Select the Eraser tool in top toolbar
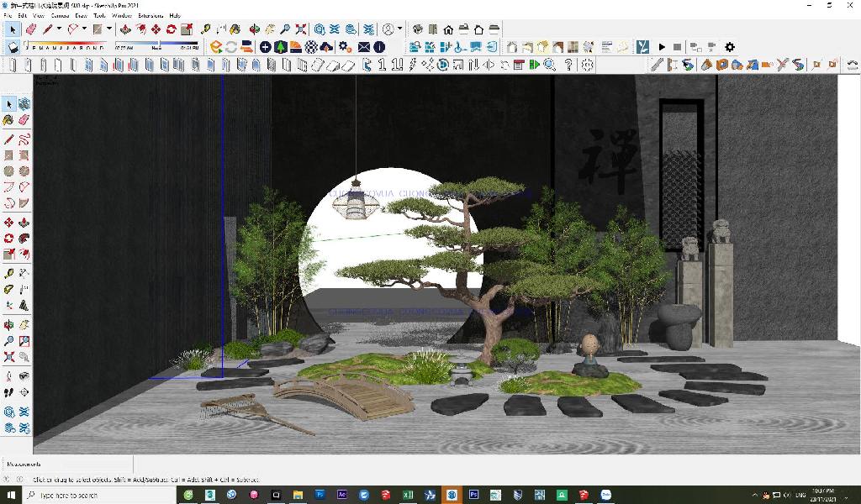The width and height of the screenshot is (861, 504). (31, 29)
